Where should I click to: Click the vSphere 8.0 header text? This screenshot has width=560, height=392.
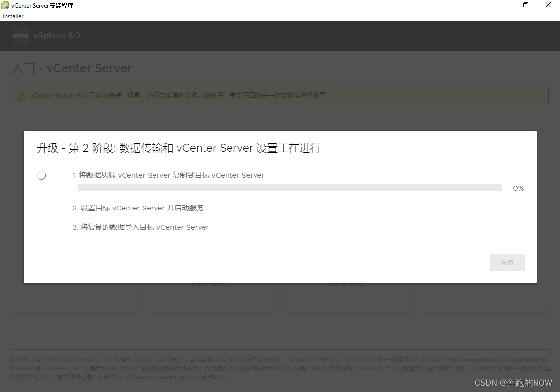(57, 36)
